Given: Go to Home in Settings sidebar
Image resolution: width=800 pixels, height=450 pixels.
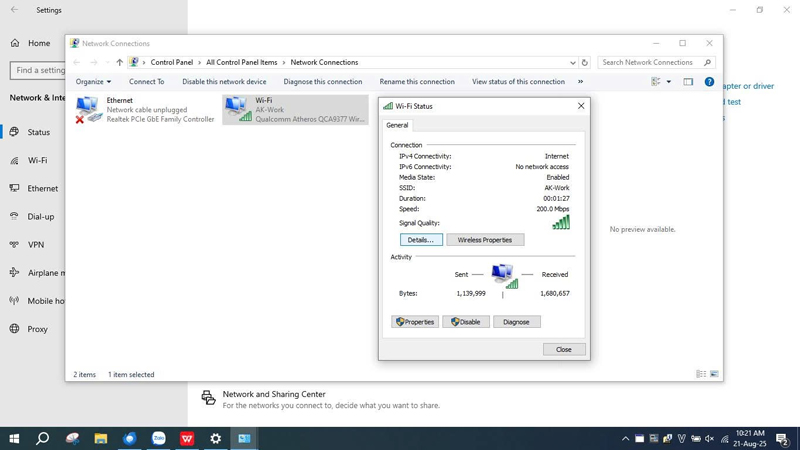Looking at the screenshot, I should (32, 43).
